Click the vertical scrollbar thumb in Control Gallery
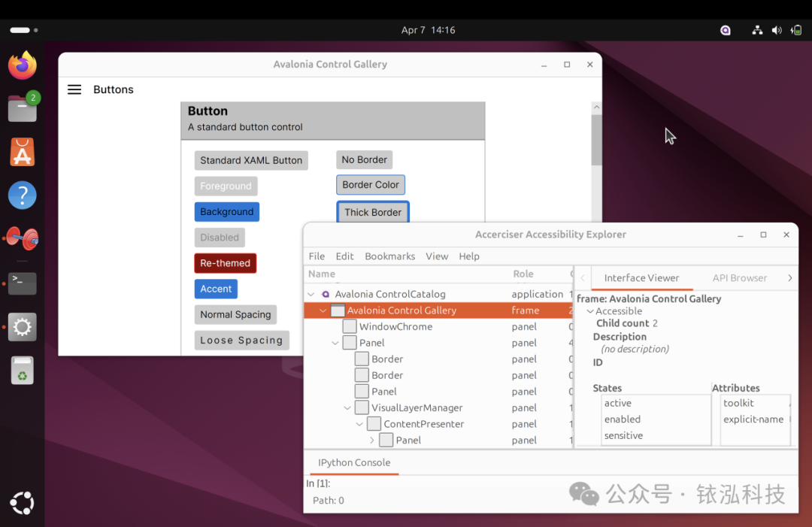The width and height of the screenshot is (812, 527). tap(596, 140)
